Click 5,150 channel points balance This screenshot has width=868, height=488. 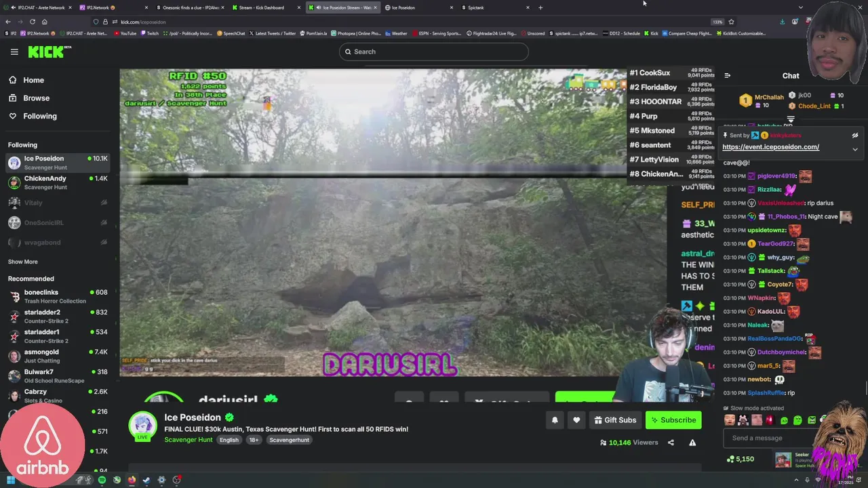pyautogui.click(x=741, y=459)
